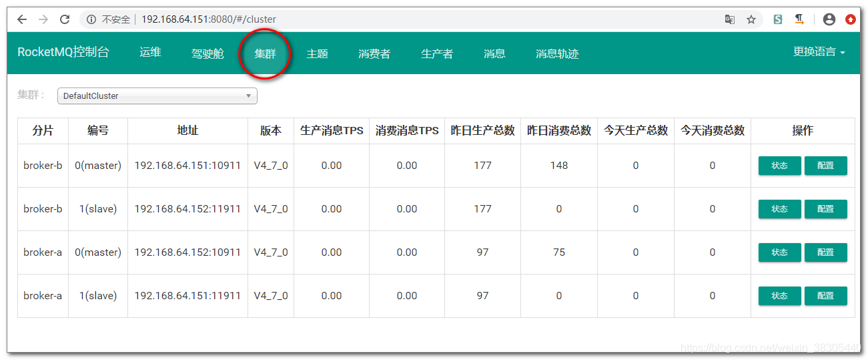Open the 驾驶舱 dashboard tab
Image resolution: width=868 pixels, height=360 pixels.
pos(207,53)
